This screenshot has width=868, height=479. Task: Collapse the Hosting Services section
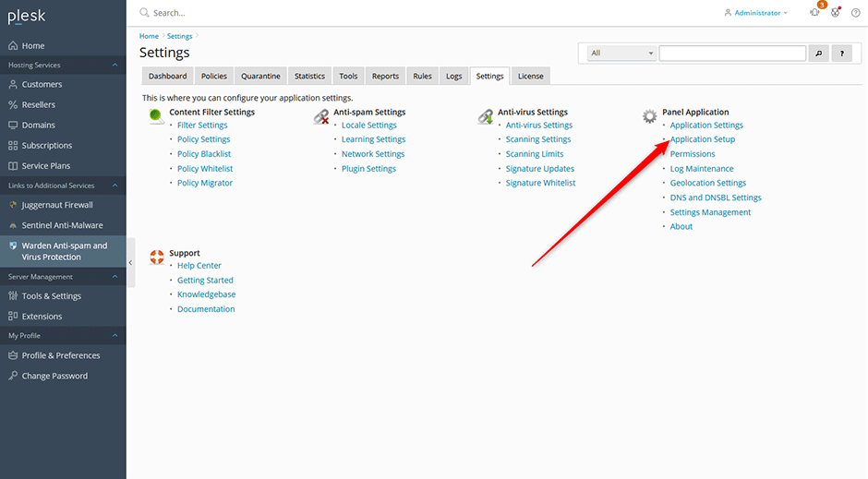click(x=115, y=65)
